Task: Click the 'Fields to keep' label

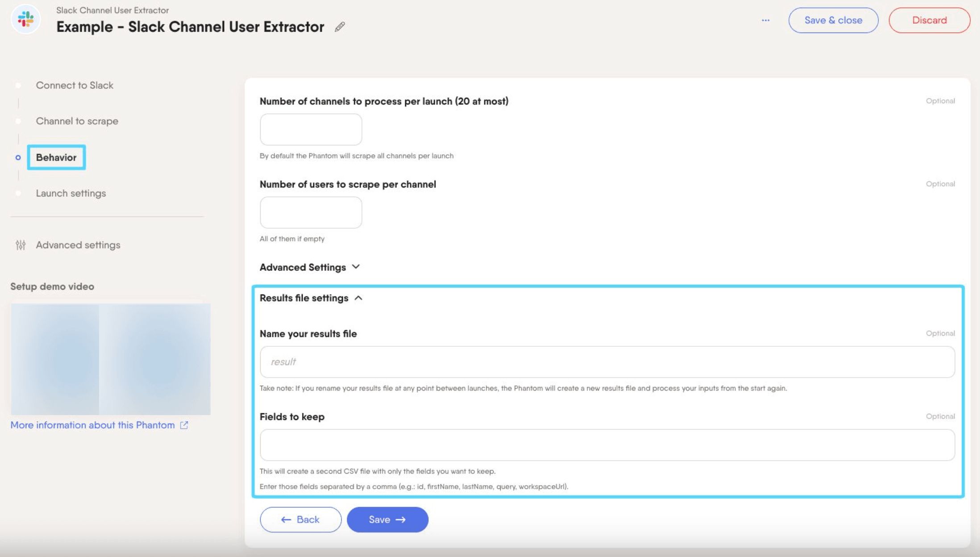Action: [292, 417]
